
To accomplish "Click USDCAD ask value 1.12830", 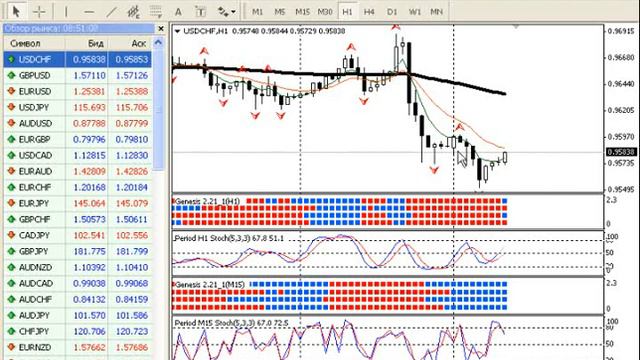I will tap(132, 156).
